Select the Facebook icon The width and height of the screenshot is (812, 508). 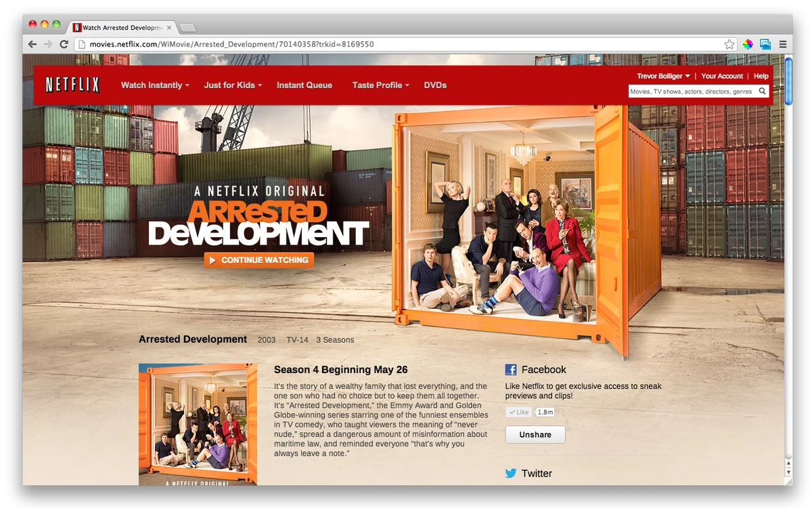click(510, 369)
